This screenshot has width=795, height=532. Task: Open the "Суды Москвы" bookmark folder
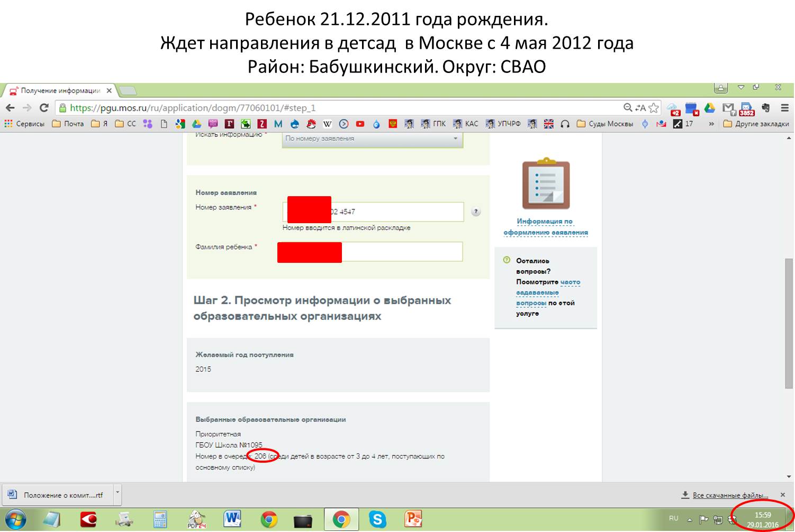(x=604, y=124)
